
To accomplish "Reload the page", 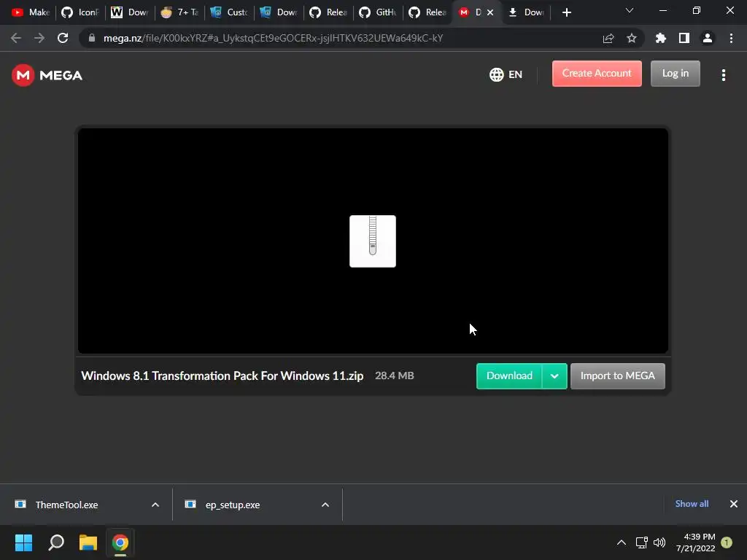I will 63,38.
